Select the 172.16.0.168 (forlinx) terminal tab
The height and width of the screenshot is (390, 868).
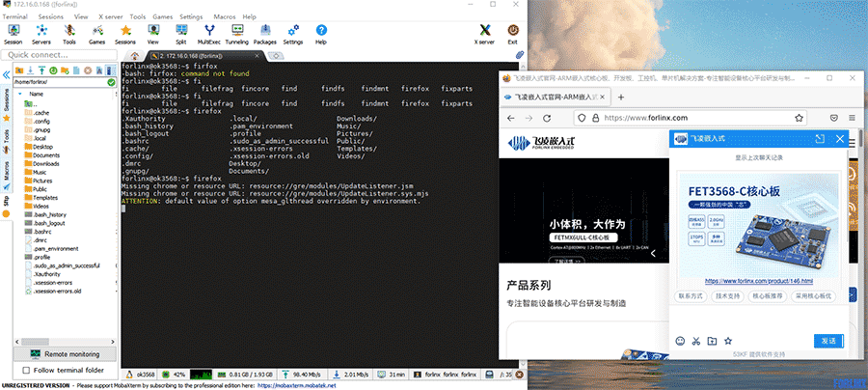(203, 56)
